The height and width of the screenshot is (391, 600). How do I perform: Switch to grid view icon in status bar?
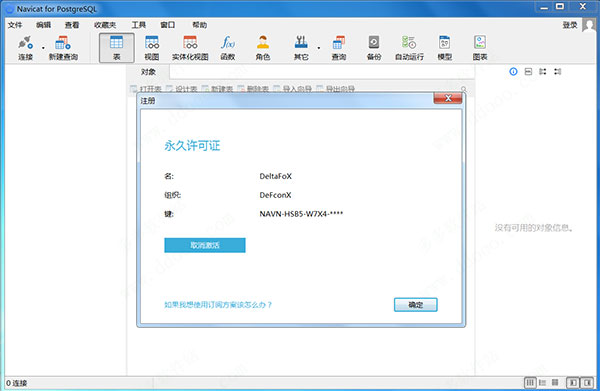[530, 382]
